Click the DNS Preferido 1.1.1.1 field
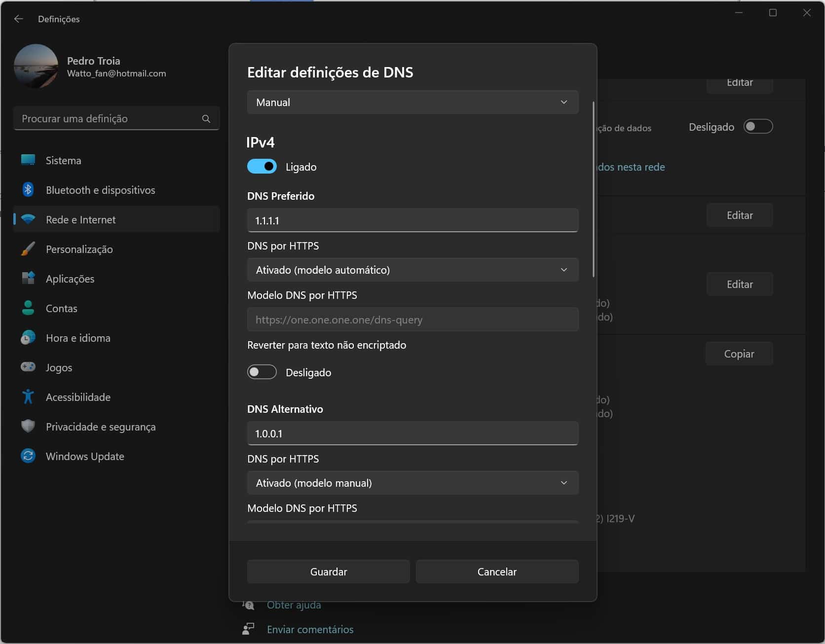 pyautogui.click(x=412, y=220)
